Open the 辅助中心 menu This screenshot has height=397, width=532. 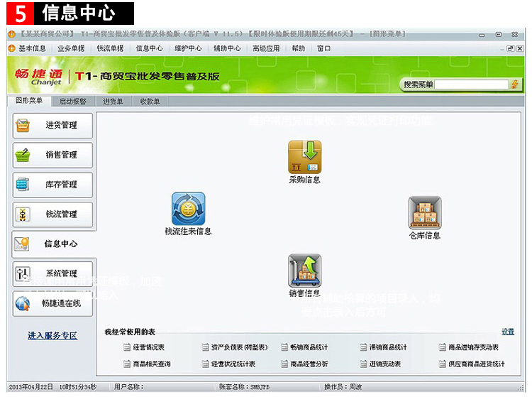227,48
